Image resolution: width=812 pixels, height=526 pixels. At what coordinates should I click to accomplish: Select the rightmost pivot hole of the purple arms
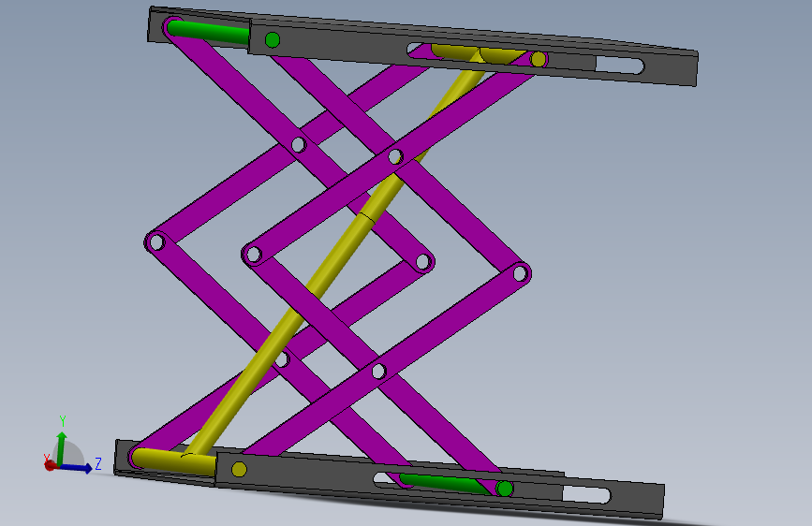coord(520,273)
